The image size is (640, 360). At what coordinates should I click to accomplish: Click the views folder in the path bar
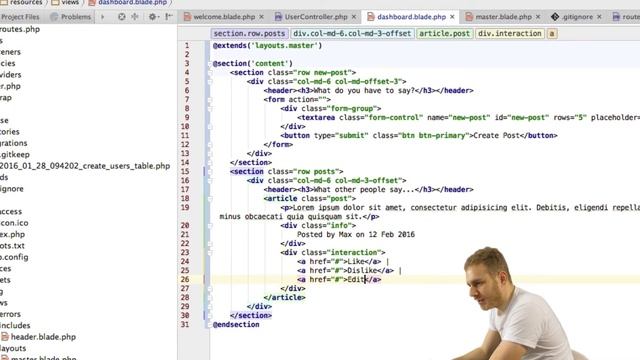[65, 2]
